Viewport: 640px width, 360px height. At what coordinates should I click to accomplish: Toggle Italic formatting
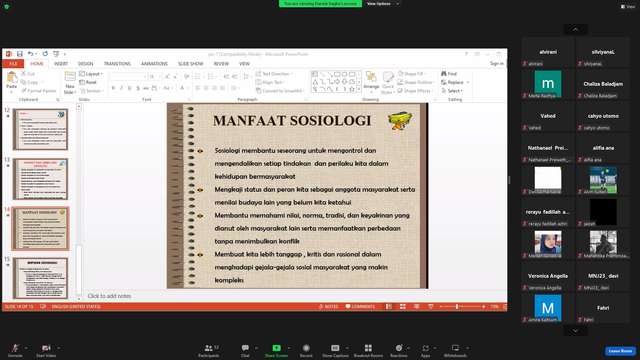click(121, 88)
